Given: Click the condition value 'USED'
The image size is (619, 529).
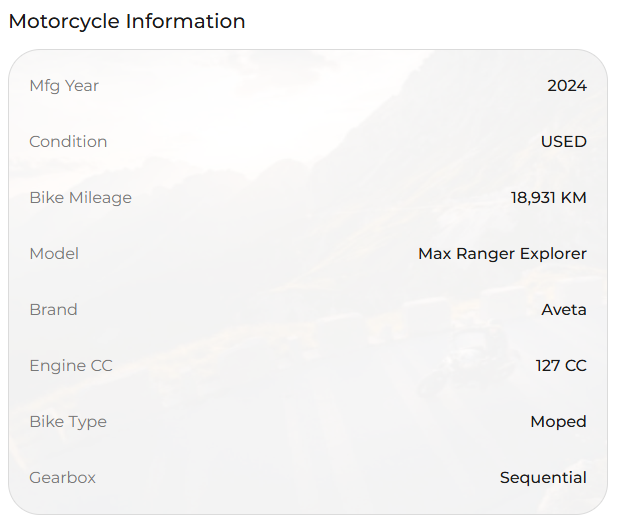Looking at the screenshot, I should tap(564, 142).
